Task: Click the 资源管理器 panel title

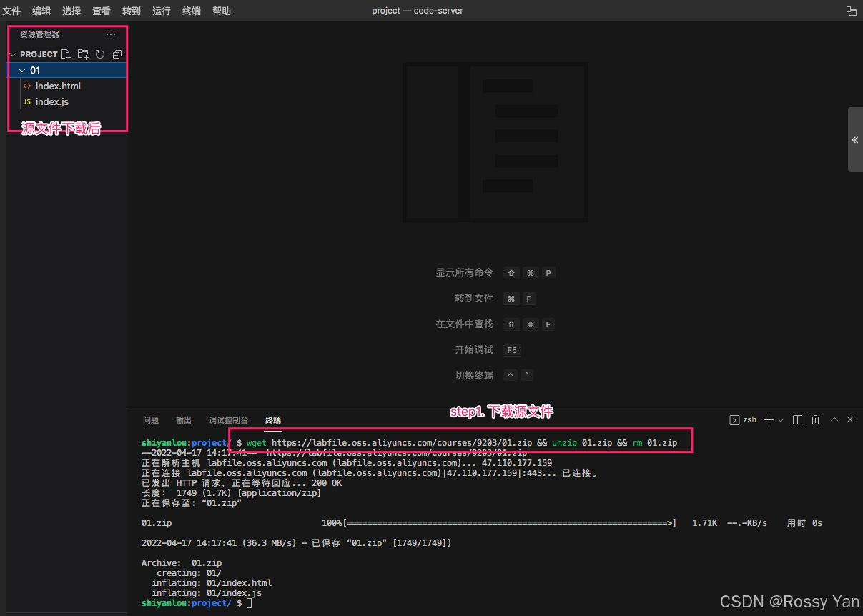Action: pos(40,34)
